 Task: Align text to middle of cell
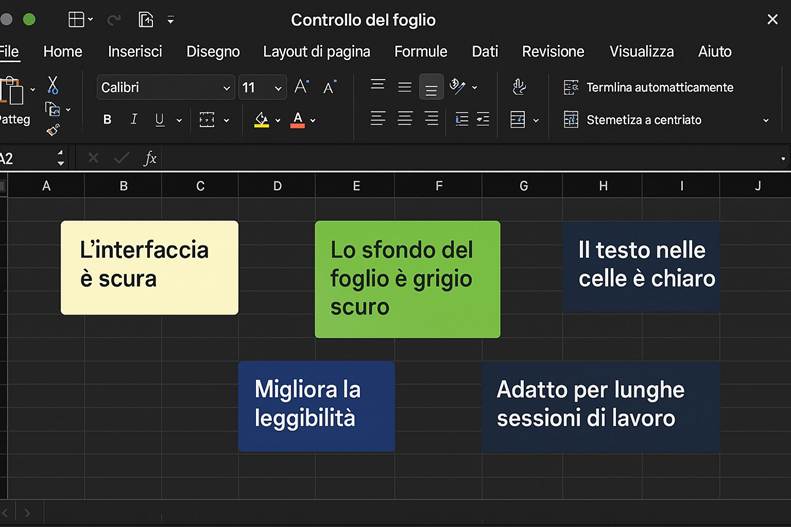point(405,87)
